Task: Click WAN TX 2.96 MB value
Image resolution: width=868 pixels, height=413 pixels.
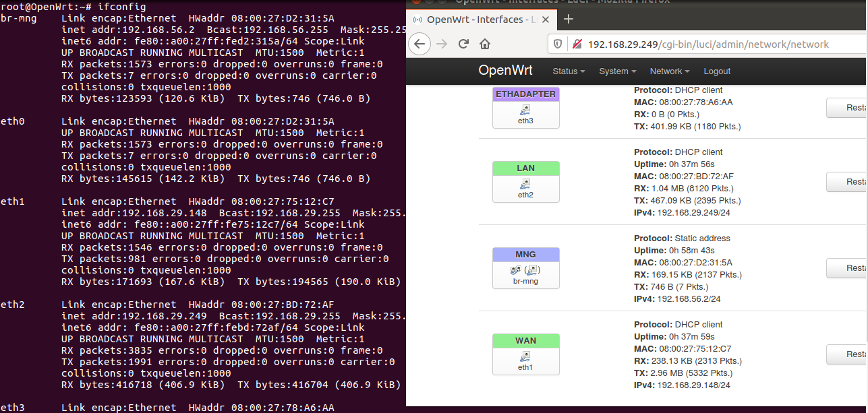Action: pyautogui.click(x=683, y=373)
